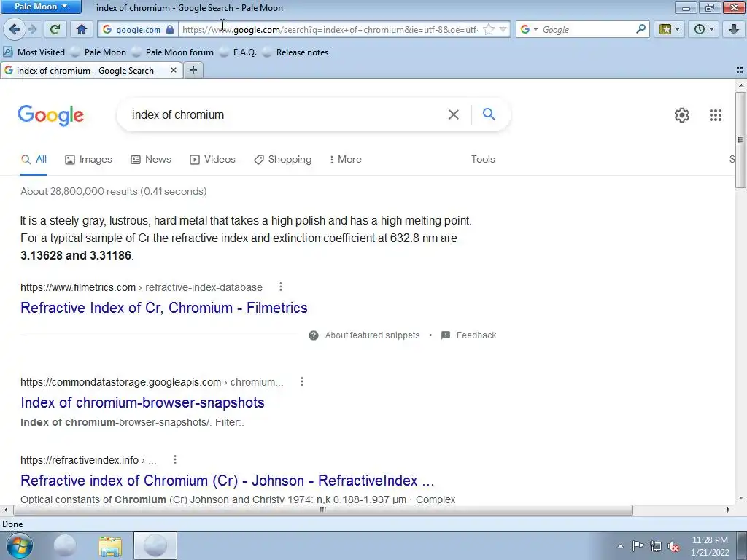747x560 pixels.
Task: Open Google settings gear
Action: (x=682, y=114)
